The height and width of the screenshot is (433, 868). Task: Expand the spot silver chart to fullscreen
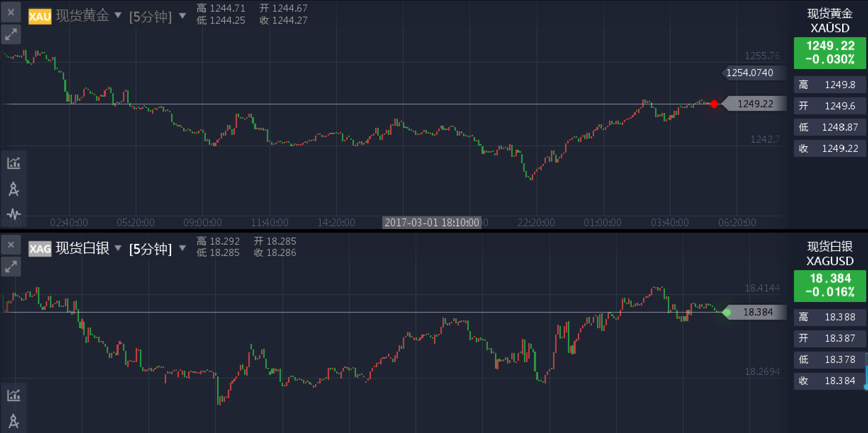(x=11, y=266)
